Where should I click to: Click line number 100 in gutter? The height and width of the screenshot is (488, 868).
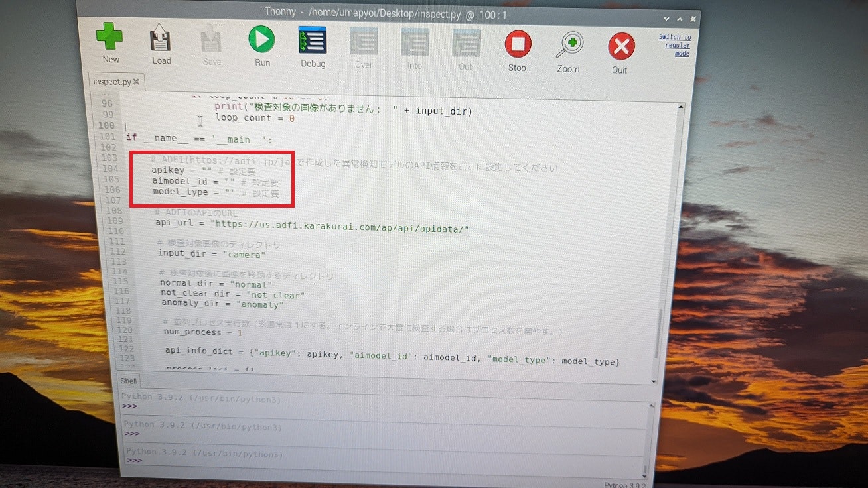point(106,125)
